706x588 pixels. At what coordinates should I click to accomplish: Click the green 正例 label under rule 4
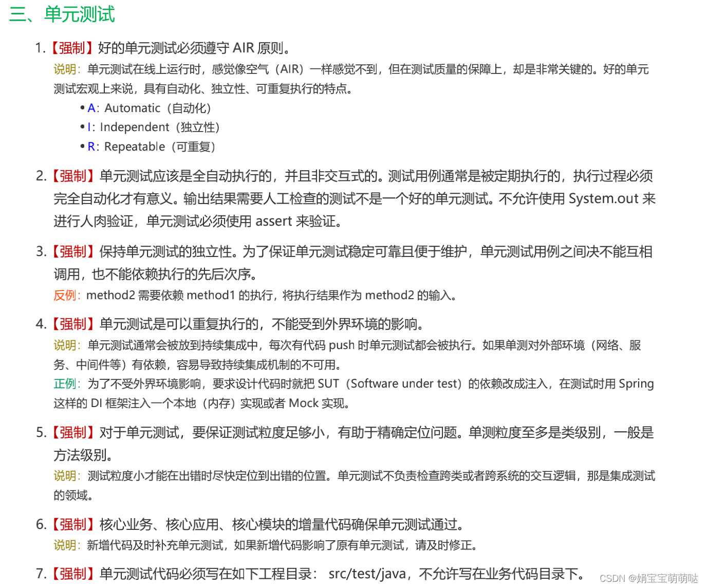66,383
